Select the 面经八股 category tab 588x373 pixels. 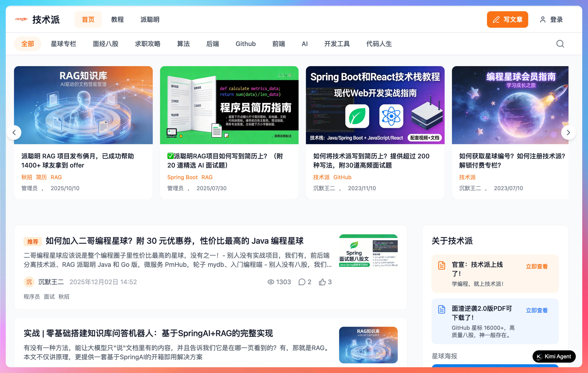[x=105, y=44]
